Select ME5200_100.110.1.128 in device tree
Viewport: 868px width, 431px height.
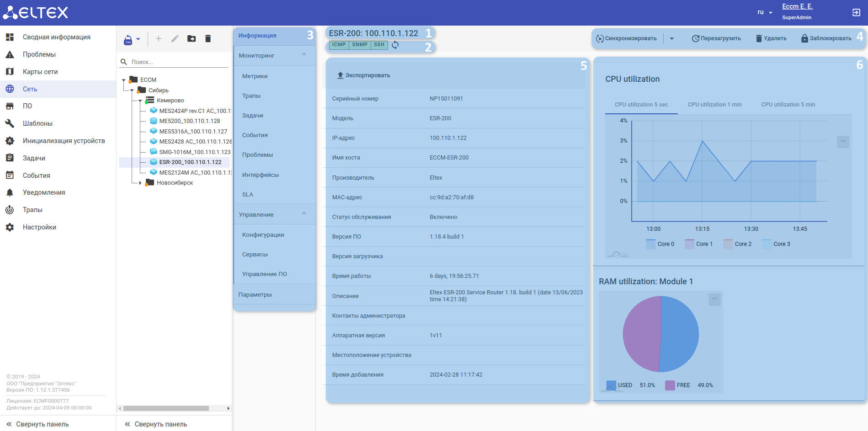(x=190, y=121)
